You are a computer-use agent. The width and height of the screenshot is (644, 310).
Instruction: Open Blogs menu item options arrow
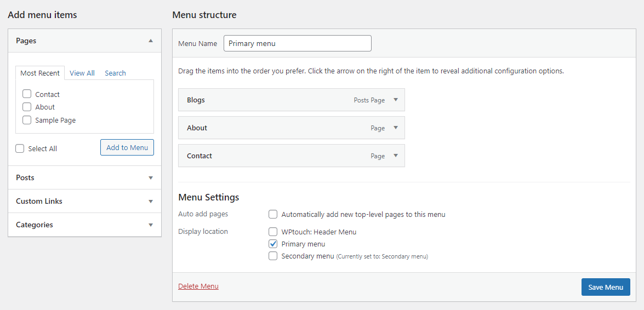pos(396,100)
